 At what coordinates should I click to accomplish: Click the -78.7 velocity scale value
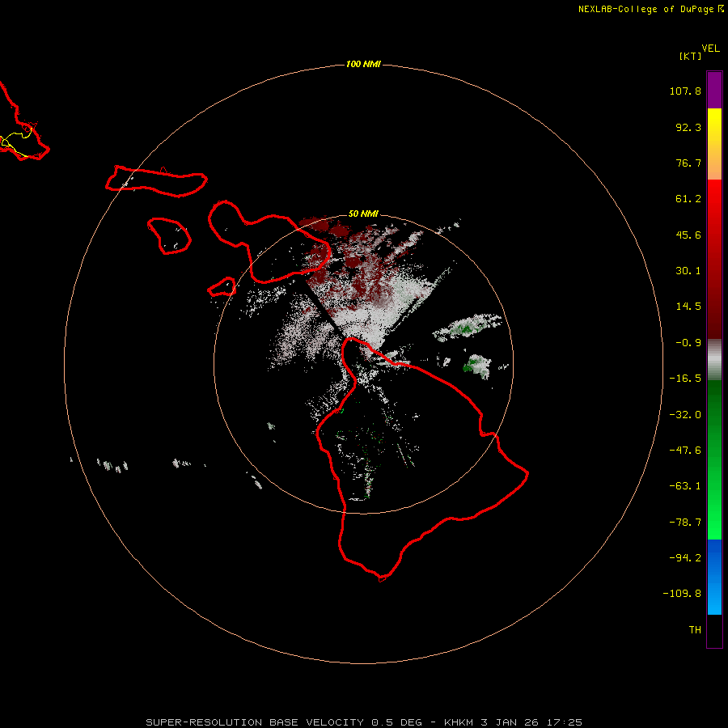click(x=685, y=523)
